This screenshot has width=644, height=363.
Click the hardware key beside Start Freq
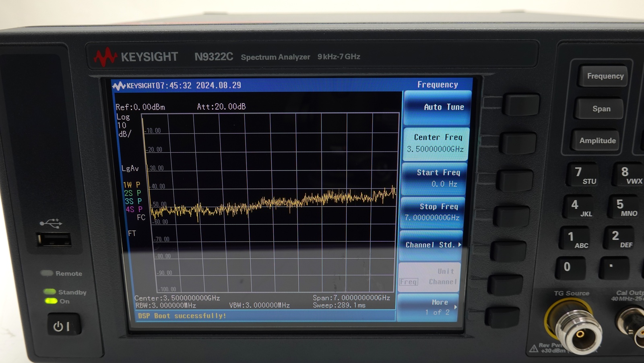tap(514, 180)
